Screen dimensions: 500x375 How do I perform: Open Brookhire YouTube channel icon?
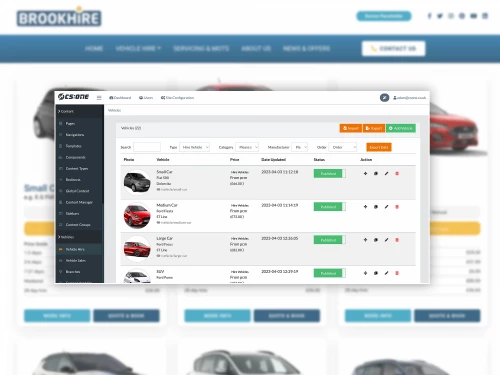[x=474, y=16]
